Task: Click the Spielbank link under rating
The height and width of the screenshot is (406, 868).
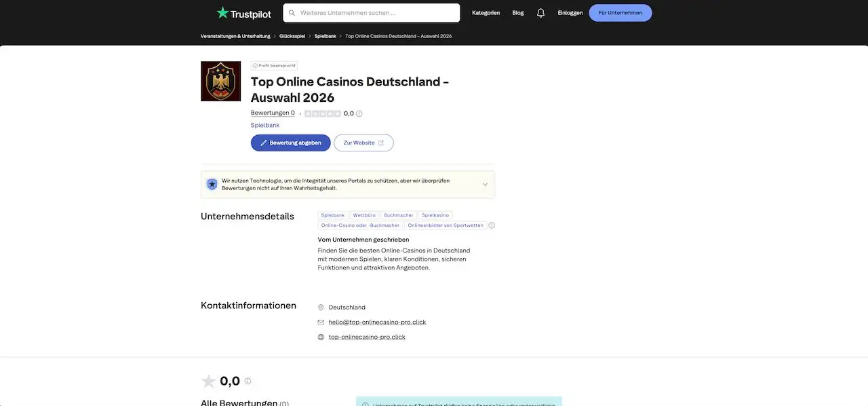Action: pyautogui.click(x=265, y=125)
